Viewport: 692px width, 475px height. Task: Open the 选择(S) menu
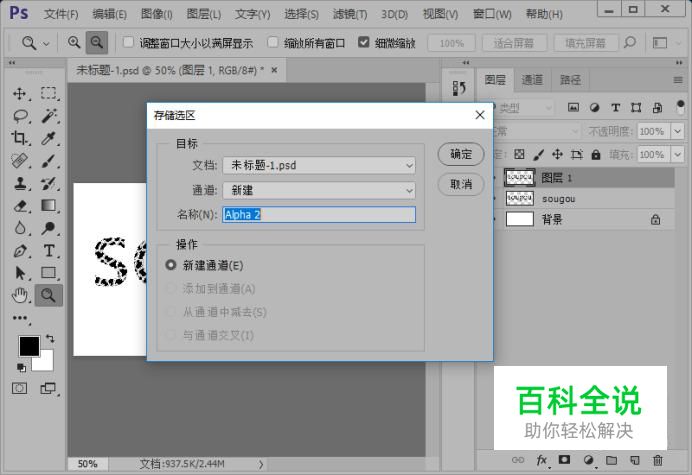pyautogui.click(x=301, y=14)
